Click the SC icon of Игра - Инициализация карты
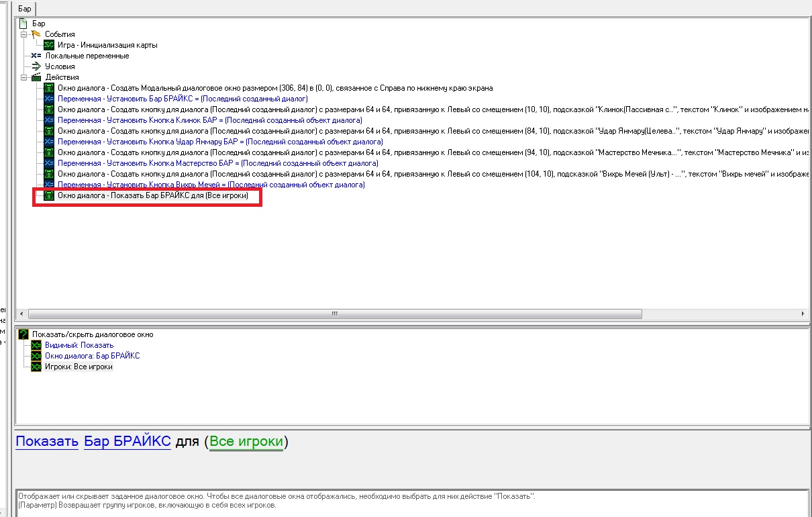This screenshot has width=812, height=517. click(49, 45)
